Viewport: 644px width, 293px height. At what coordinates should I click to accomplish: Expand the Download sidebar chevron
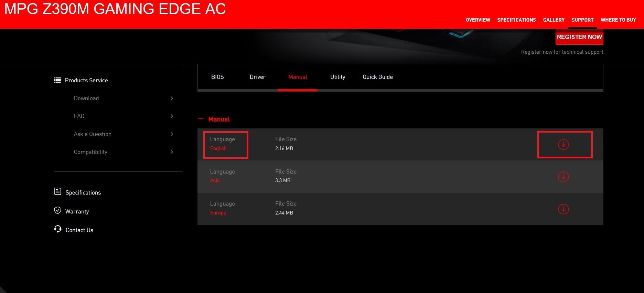[x=172, y=98]
